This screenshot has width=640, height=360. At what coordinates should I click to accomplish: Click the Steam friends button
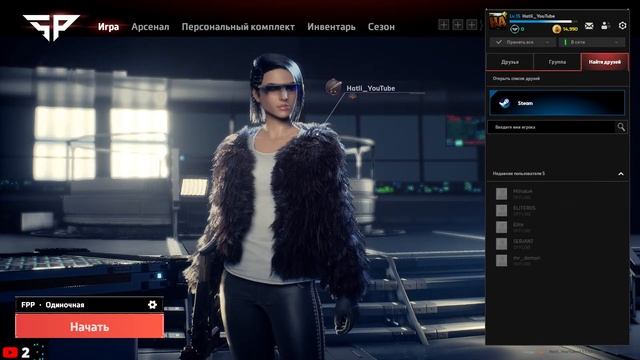pyautogui.click(x=557, y=103)
